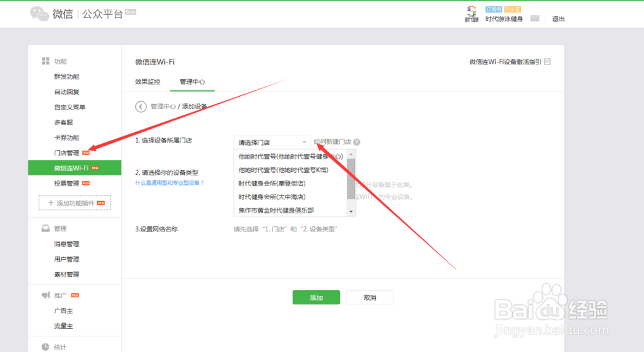Select 他她时代壹号健身中心 store option

[x=291, y=156]
